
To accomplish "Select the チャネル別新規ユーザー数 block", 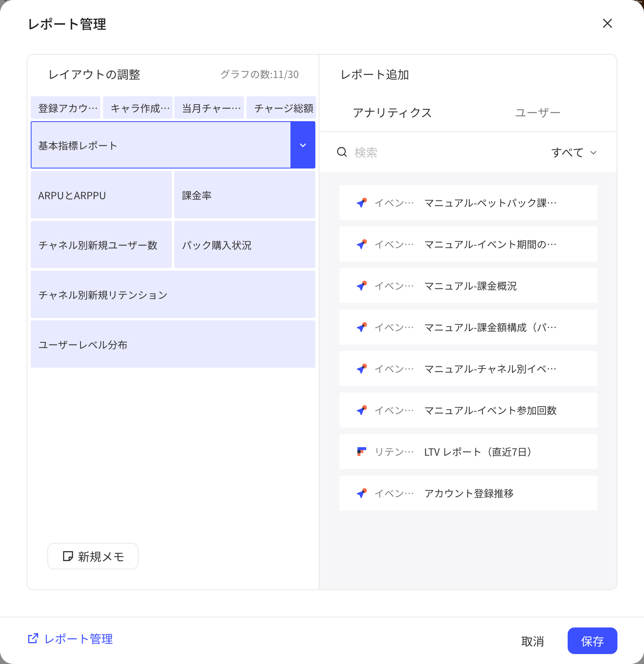I will click(x=101, y=244).
